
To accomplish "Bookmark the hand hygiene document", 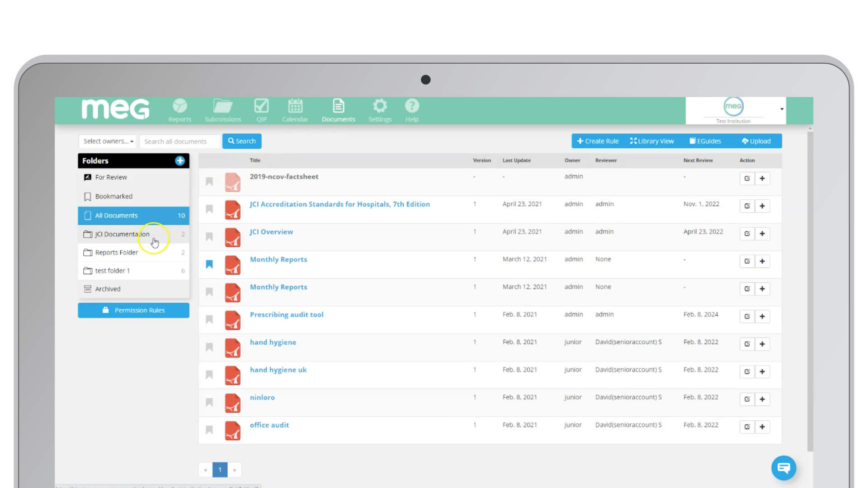I will [x=209, y=347].
